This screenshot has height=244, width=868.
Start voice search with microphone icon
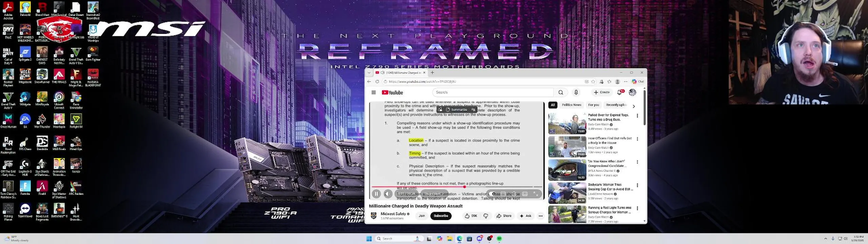pos(576,92)
